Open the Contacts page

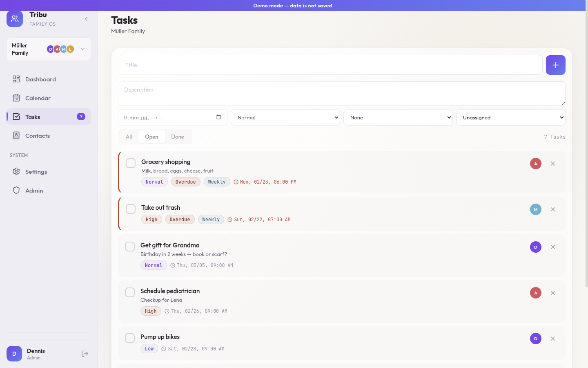(49, 136)
